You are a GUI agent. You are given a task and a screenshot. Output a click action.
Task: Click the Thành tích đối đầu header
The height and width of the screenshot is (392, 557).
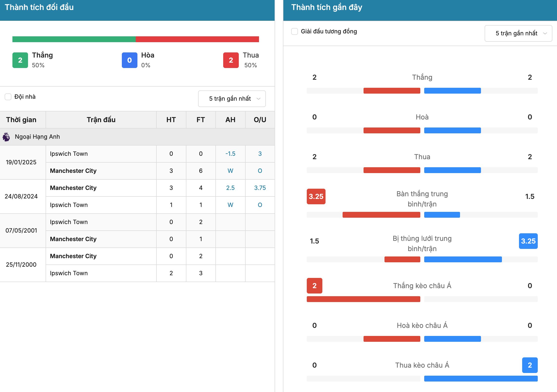click(x=39, y=7)
